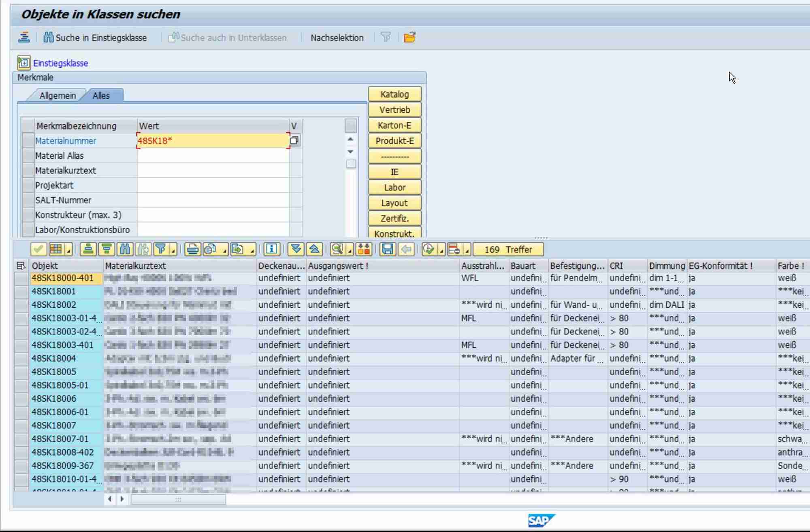Click the orange folder icon in top toolbar
Screen dimensions: 810x532
pos(409,37)
